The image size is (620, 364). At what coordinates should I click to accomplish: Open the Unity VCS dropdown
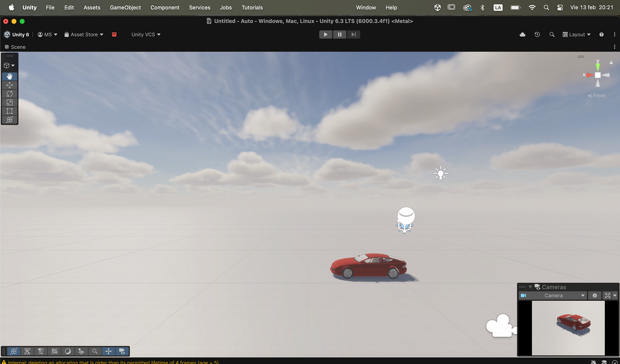(146, 35)
